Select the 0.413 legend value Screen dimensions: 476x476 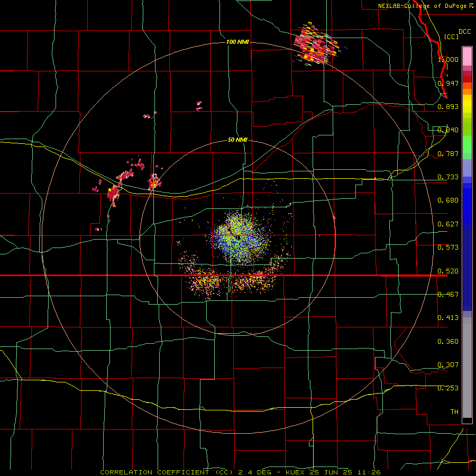448,318
